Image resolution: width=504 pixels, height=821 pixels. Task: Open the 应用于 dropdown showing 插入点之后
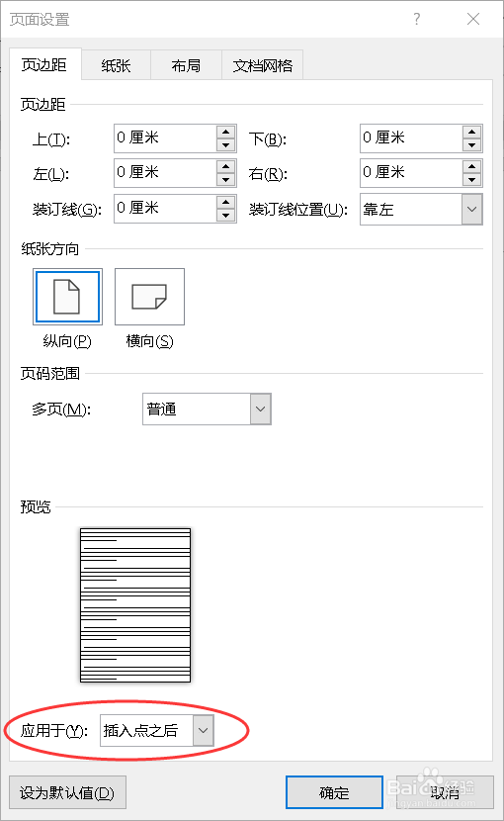tap(204, 730)
